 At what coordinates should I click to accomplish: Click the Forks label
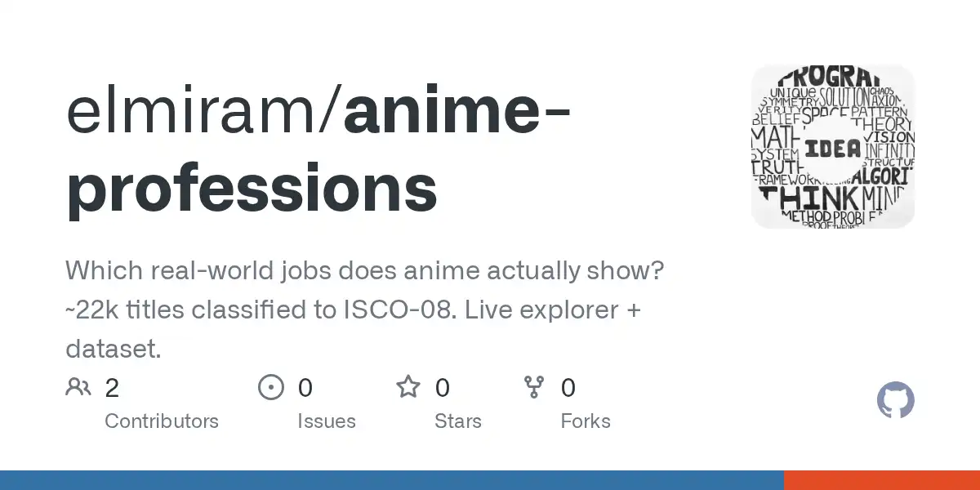pos(586,421)
